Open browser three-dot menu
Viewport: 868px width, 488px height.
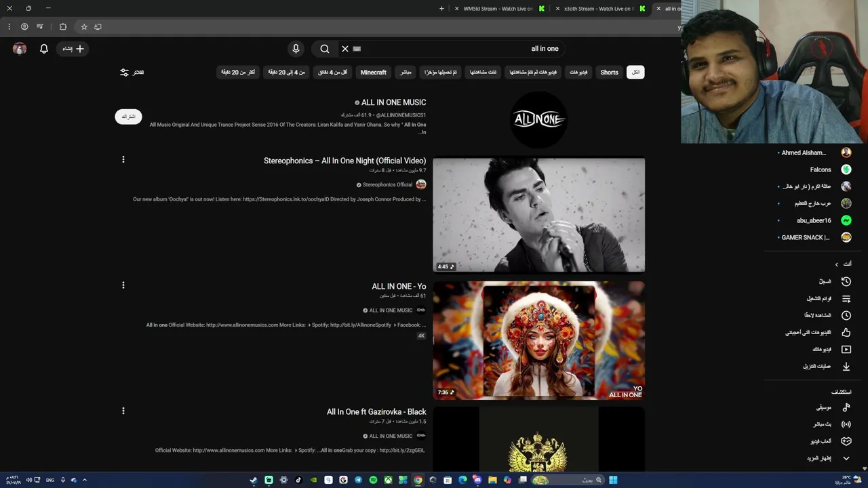(x=9, y=26)
